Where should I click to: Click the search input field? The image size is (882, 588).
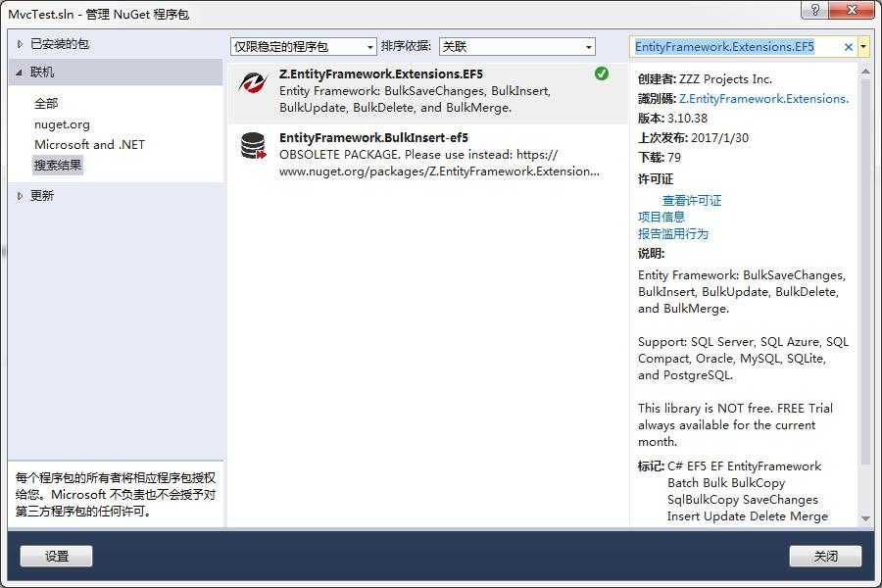tap(736, 47)
